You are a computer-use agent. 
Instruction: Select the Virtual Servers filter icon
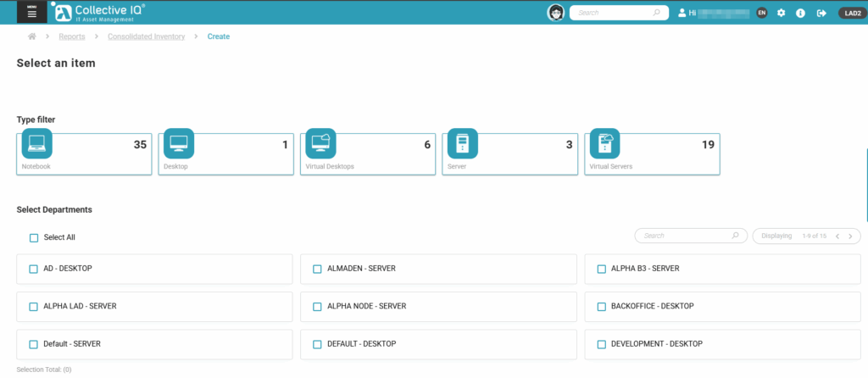coord(604,142)
